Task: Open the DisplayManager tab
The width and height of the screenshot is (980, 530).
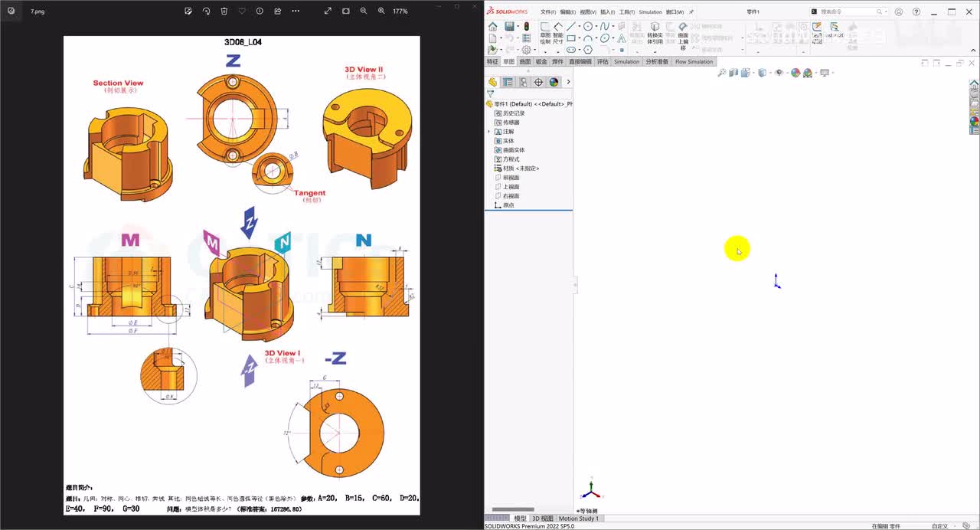Action: click(x=554, y=82)
